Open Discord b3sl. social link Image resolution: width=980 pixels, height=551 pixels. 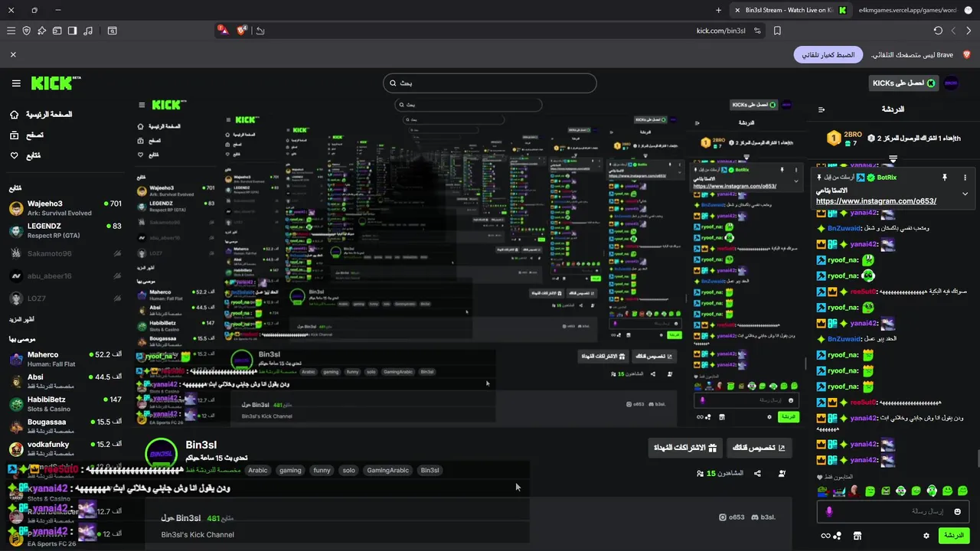tap(763, 517)
